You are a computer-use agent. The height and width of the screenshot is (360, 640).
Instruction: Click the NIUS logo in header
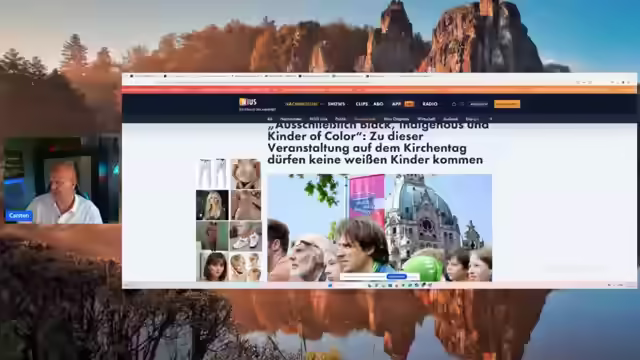point(248,102)
